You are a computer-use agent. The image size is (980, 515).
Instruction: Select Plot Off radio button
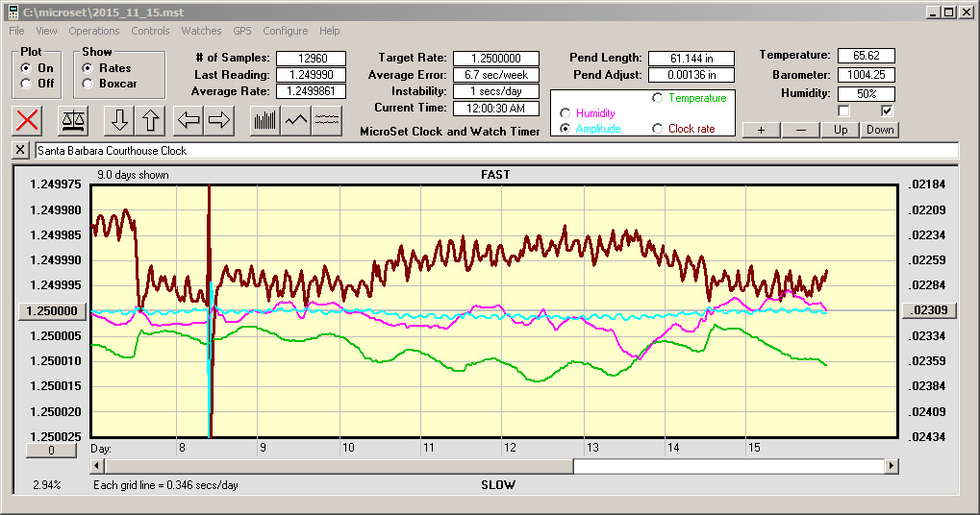click(26, 84)
